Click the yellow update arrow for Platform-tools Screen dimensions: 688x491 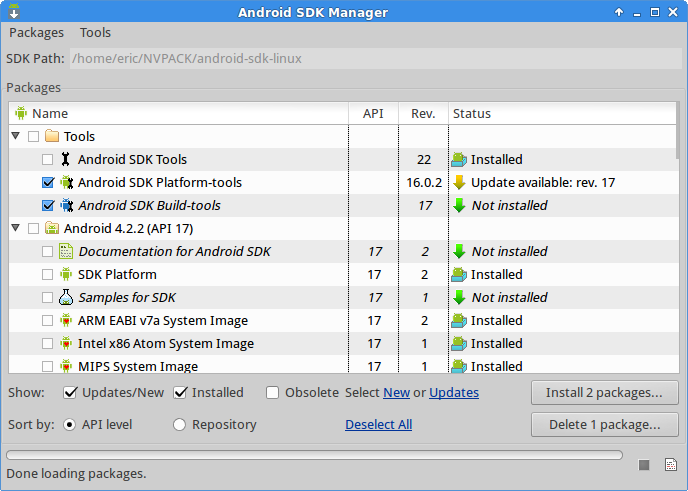coord(459,182)
